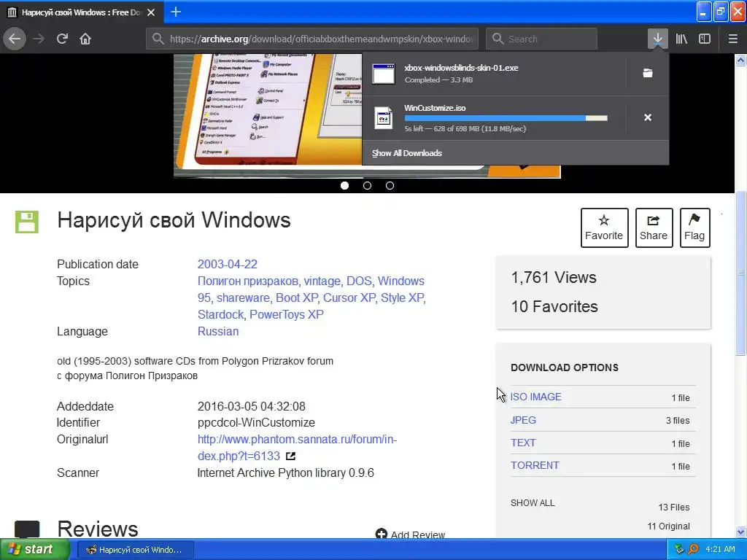Reload the current page

pos(62,39)
